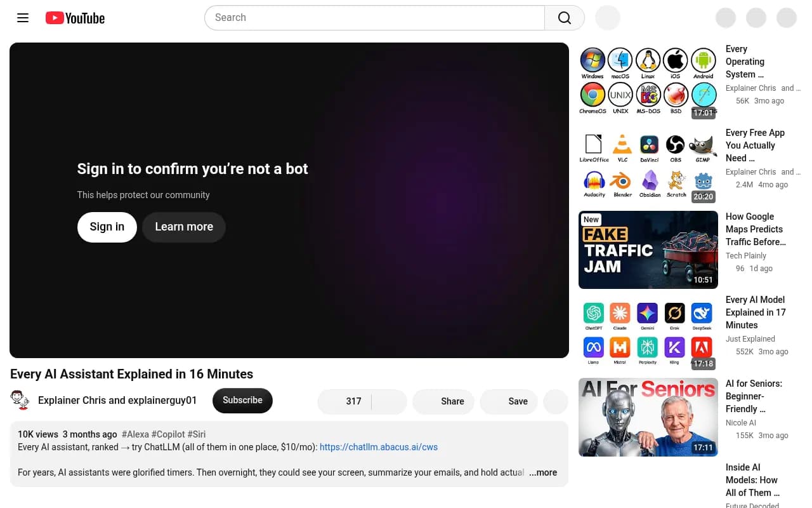Open the "Every Operating System" video title
This screenshot has height=508, width=812.
pyautogui.click(x=745, y=62)
